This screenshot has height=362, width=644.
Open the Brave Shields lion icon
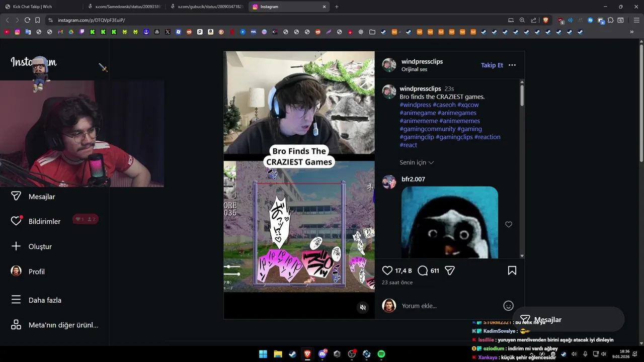click(x=546, y=20)
